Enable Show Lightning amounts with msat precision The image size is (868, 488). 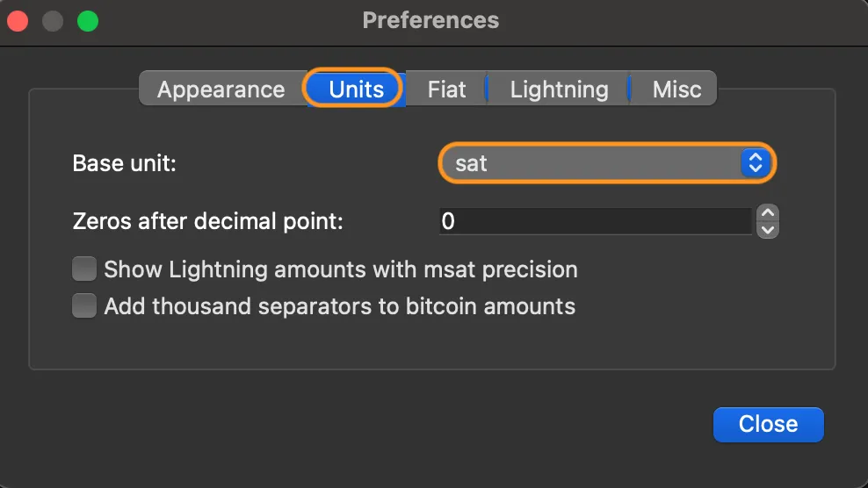[84, 269]
